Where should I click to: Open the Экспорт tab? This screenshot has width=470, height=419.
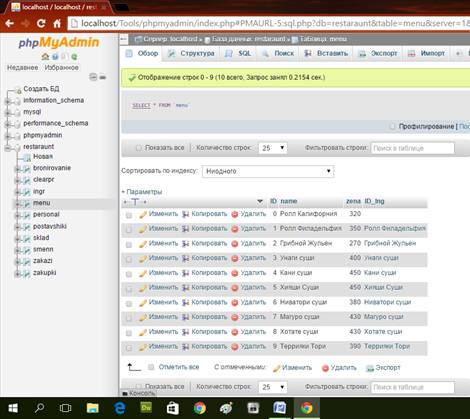378,53
